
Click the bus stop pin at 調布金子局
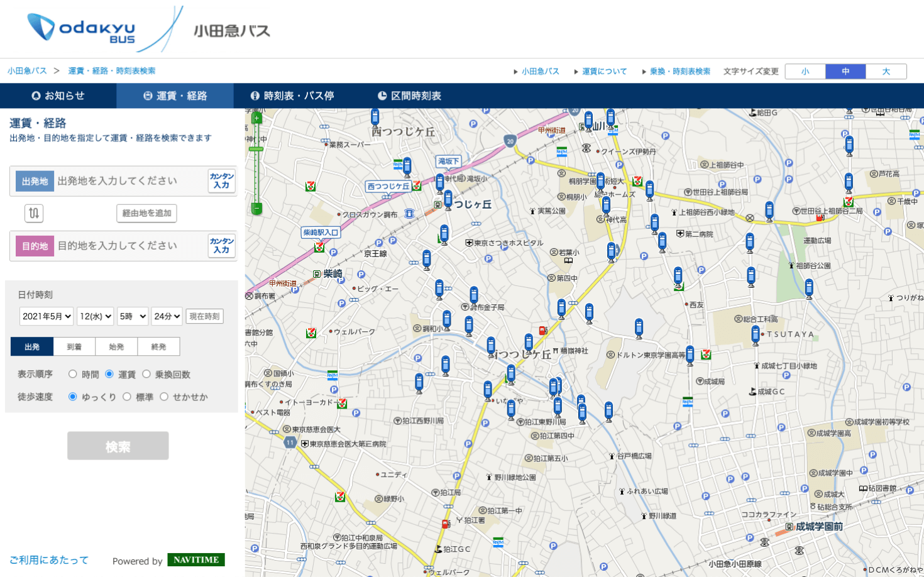point(474,295)
